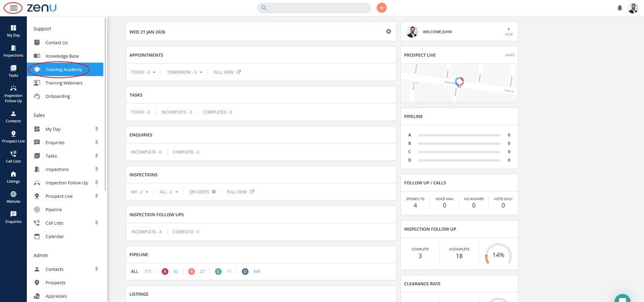
Task: Open Full View link under Appointments
Action: tap(227, 72)
